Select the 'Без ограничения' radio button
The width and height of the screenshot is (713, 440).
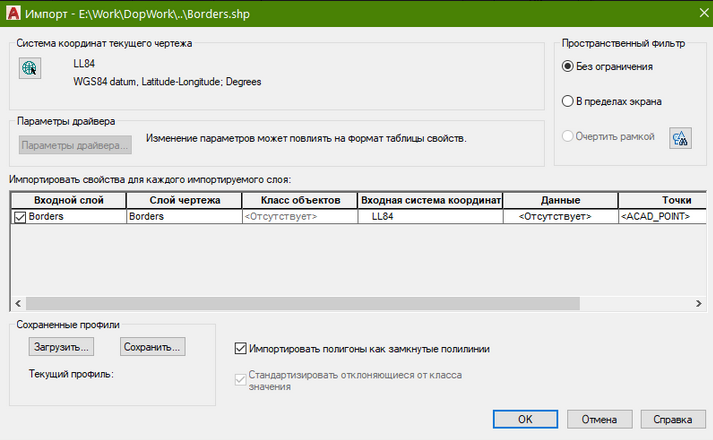click(569, 67)
